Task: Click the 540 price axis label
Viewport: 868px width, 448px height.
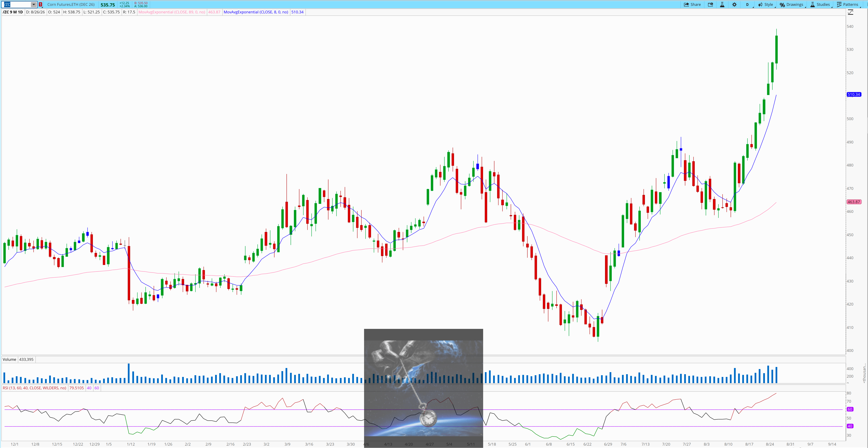Action: pyautogui.click(x=850, y=27)
